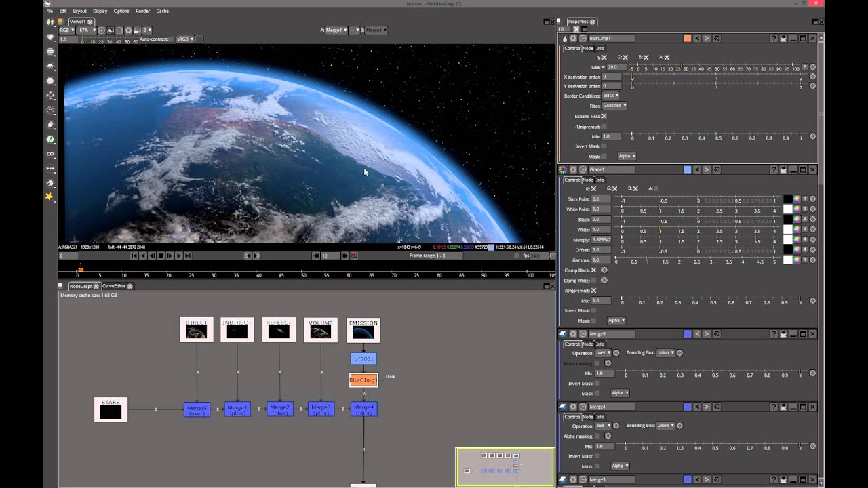Screen dimensions: 868x488
Task: Enable BlurCImg1 Invert Mask checkbox
Action: [x=604, y=146]
